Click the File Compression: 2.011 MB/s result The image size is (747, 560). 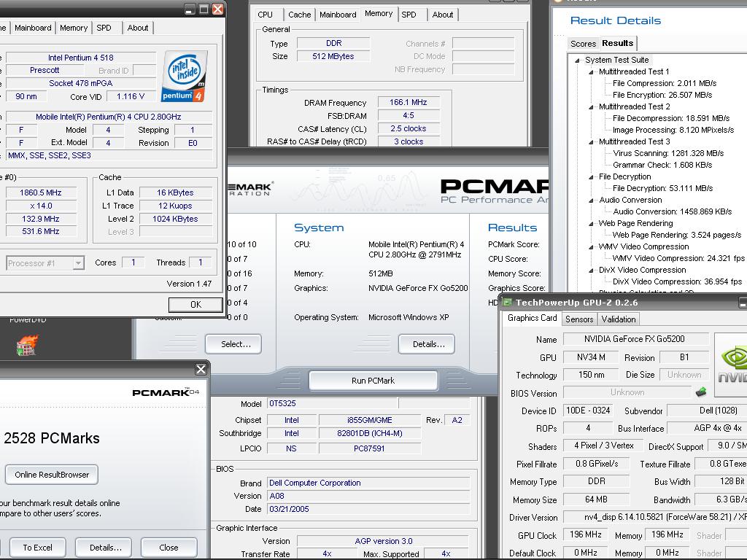click(665, 83)
